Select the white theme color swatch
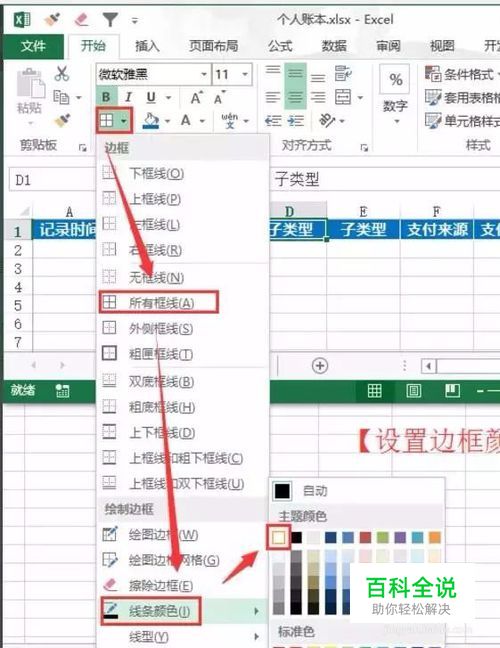The width and height of the screenshot is (500, 648). (x=279, y=537)
